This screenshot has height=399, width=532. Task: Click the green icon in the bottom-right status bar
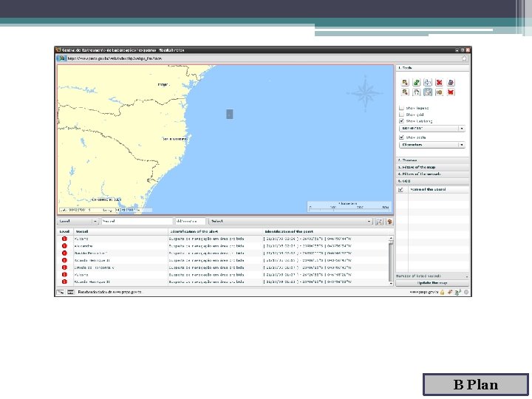(457, 292)
